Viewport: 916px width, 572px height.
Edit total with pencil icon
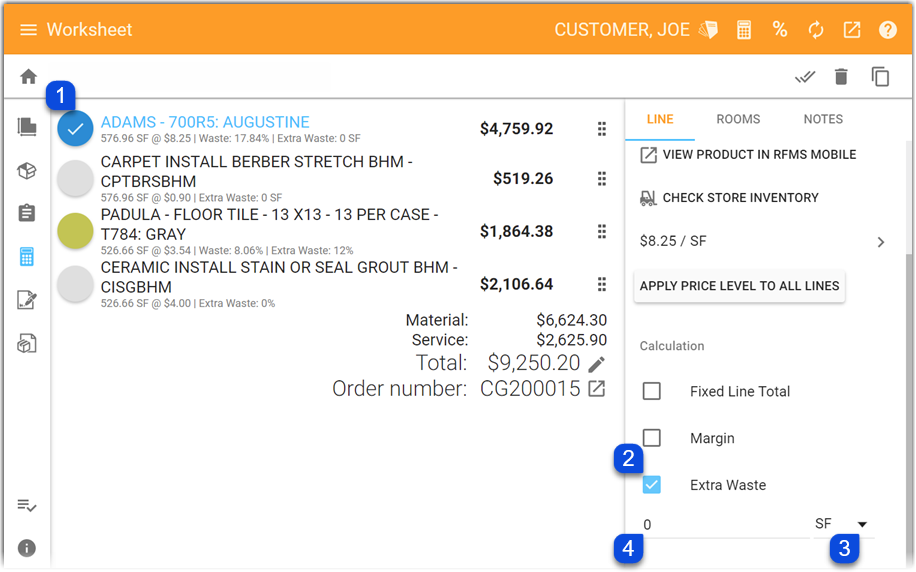click(x=596, y=365)
